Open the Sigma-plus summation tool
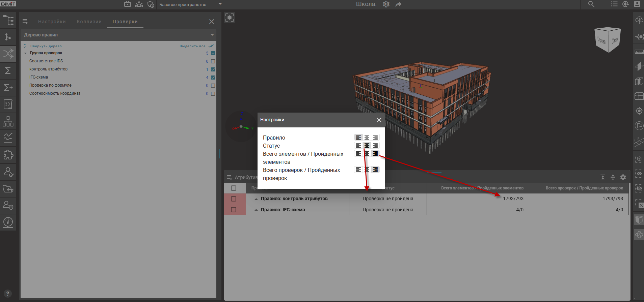The width and height of the screenshot is (644, 302). (8, 87)
